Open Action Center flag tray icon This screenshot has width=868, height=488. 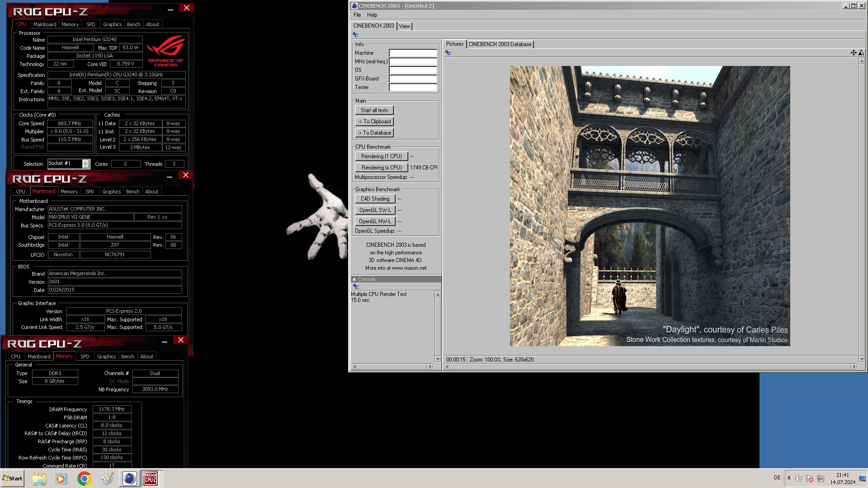click(x=810, y=479)
